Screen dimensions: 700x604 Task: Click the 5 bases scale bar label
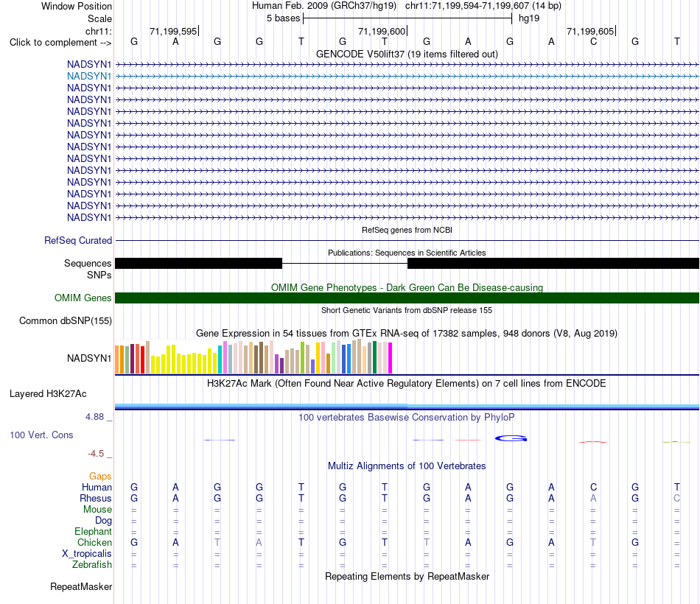(284, 18)
